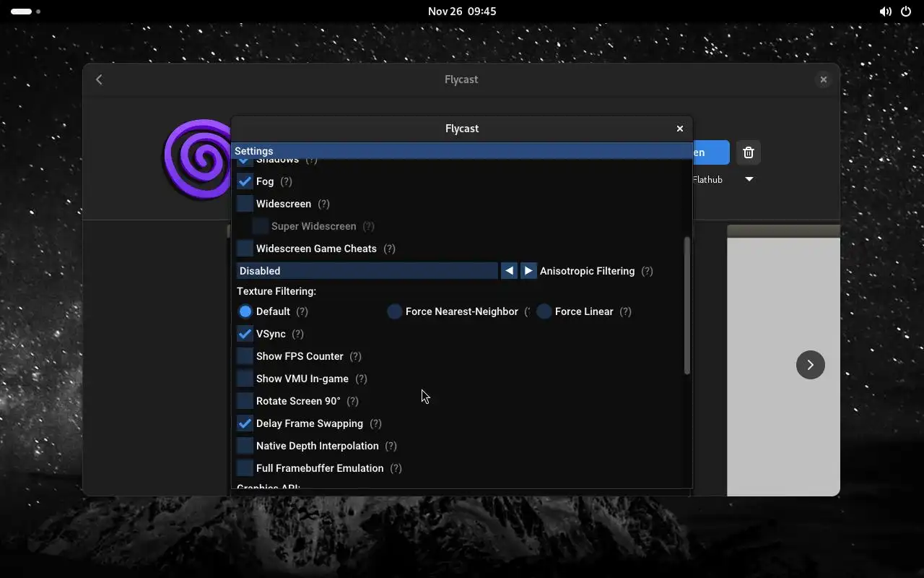
Task: Click help mark next to VSync
Action: [x=298, y=334]
